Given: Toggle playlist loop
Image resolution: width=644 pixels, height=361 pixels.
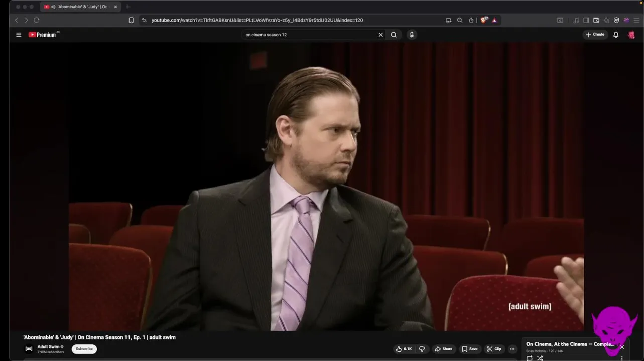Looking at the screenshot, I should pos(530,358).
